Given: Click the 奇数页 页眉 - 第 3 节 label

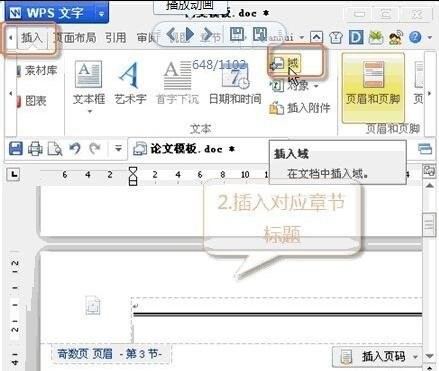Looking at the screenshot, I should coord(110,354).
